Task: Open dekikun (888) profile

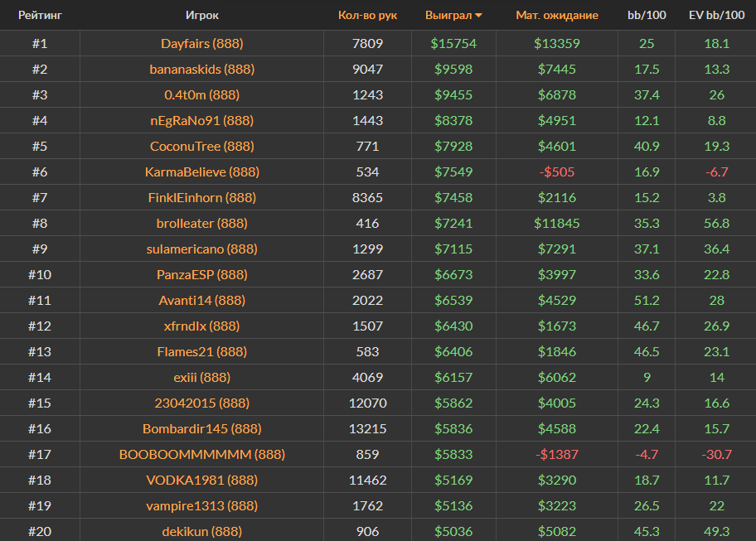Action: 201,531
